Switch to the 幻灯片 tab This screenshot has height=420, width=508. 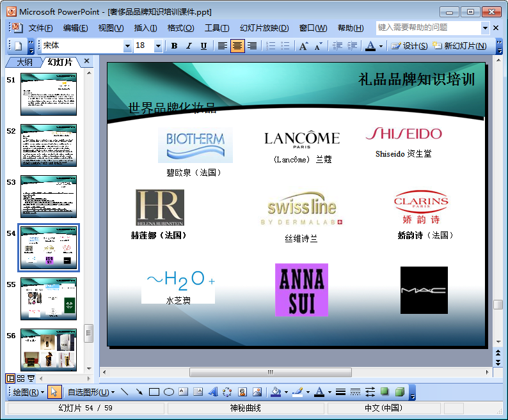60,62
